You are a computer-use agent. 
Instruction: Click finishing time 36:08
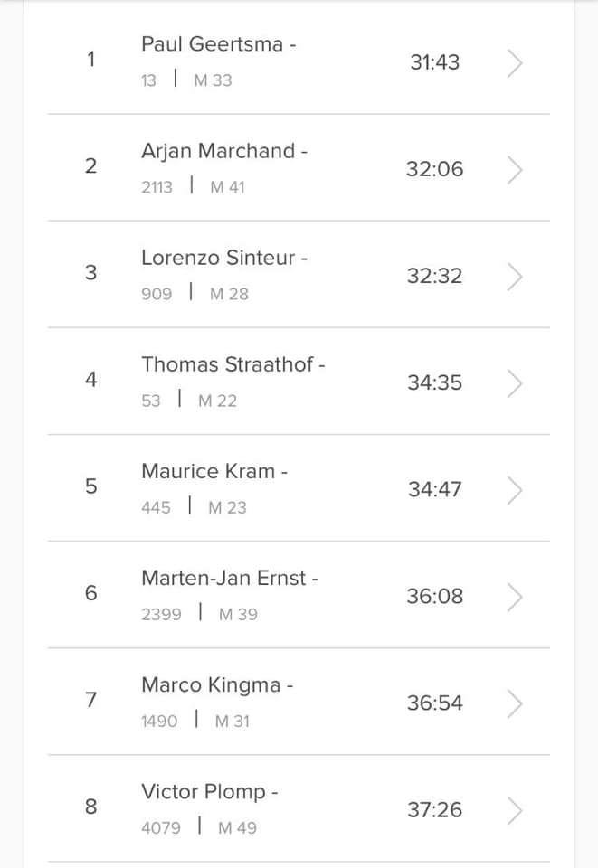coord(434,596)
